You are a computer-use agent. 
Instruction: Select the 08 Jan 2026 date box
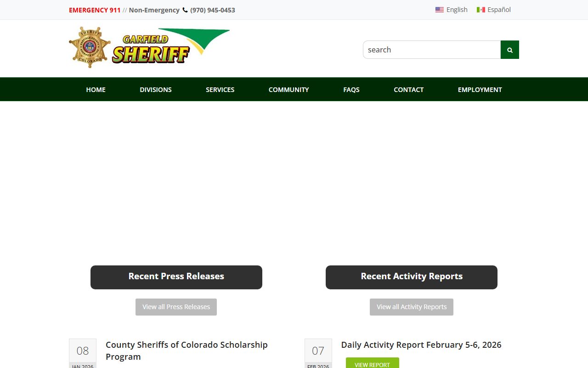[x=83, y=353]
